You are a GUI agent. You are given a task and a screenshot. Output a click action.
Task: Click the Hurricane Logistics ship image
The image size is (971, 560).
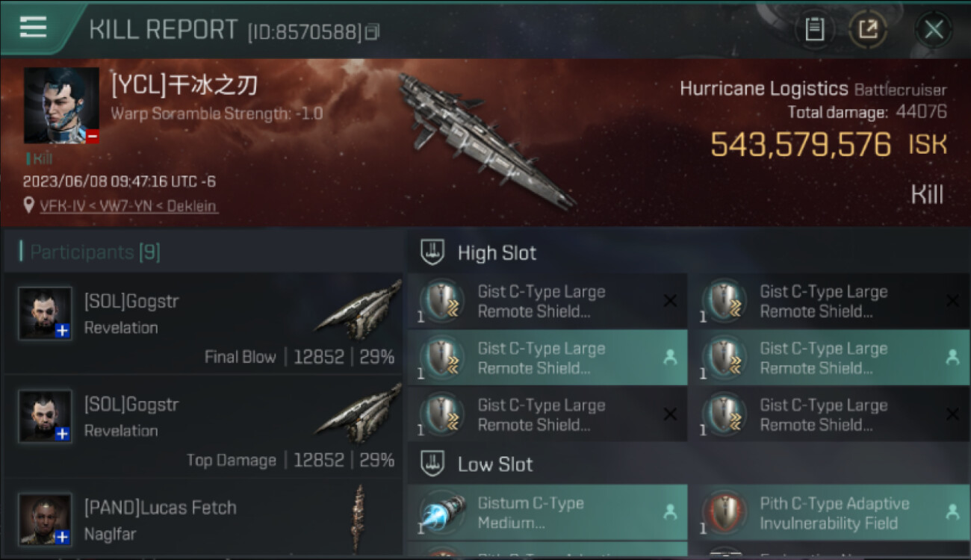click(486, 140)
